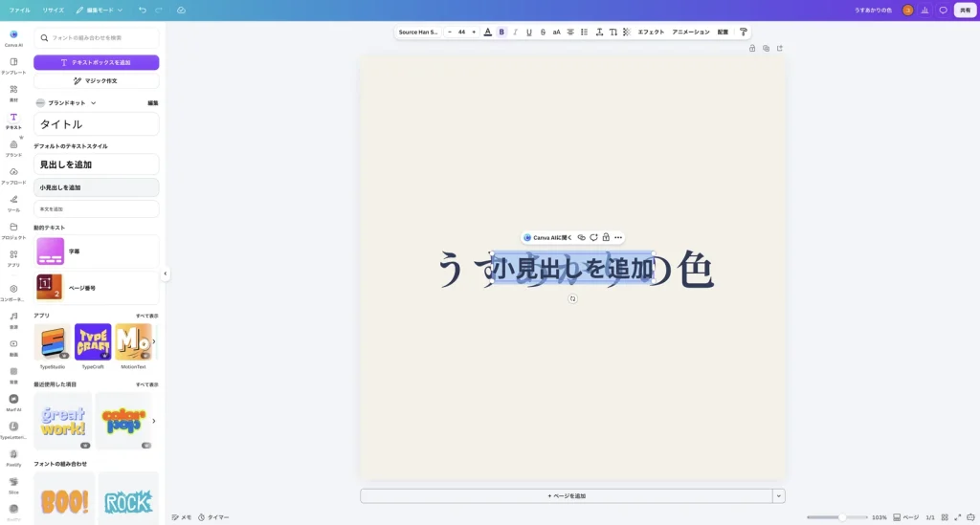Open the プロジェクト (Projects) sidebar tab
This screenshot has height=525, width=980.
[13, 230]
